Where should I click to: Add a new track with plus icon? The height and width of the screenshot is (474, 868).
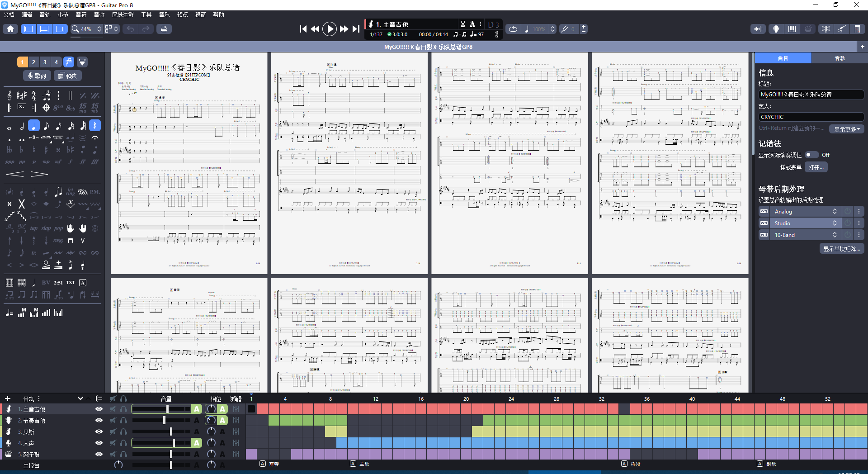point(8,398)
